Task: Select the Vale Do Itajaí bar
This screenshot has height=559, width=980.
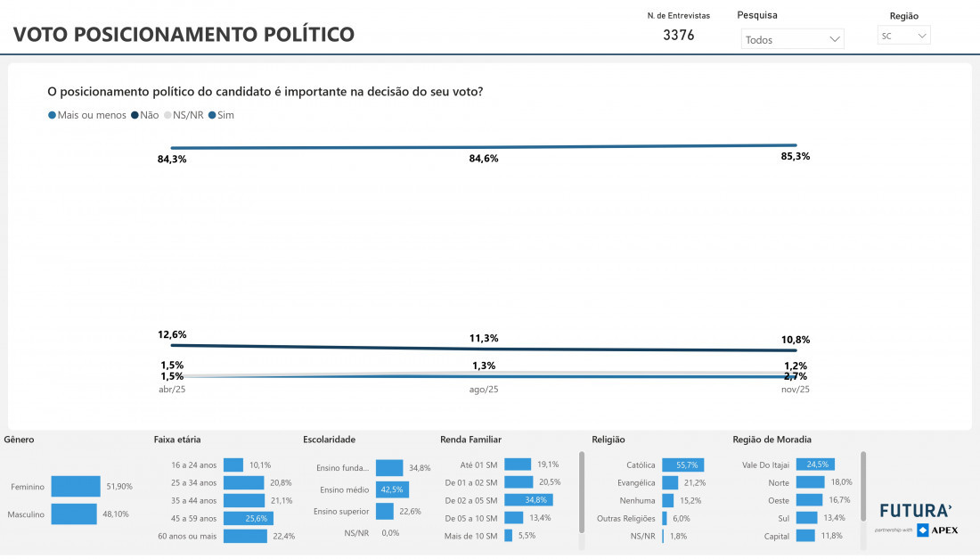Action: tap(814, 464)
